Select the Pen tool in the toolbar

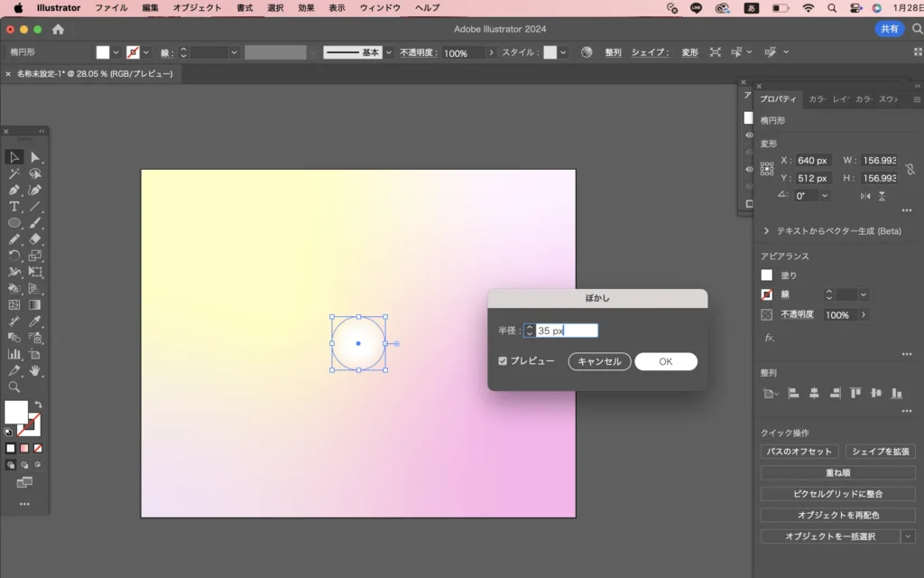click(14, 190)
